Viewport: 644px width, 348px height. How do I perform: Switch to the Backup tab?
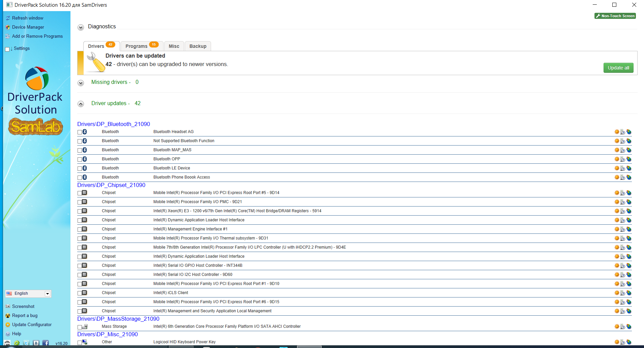pyautogui.click(x=198, y=46)
